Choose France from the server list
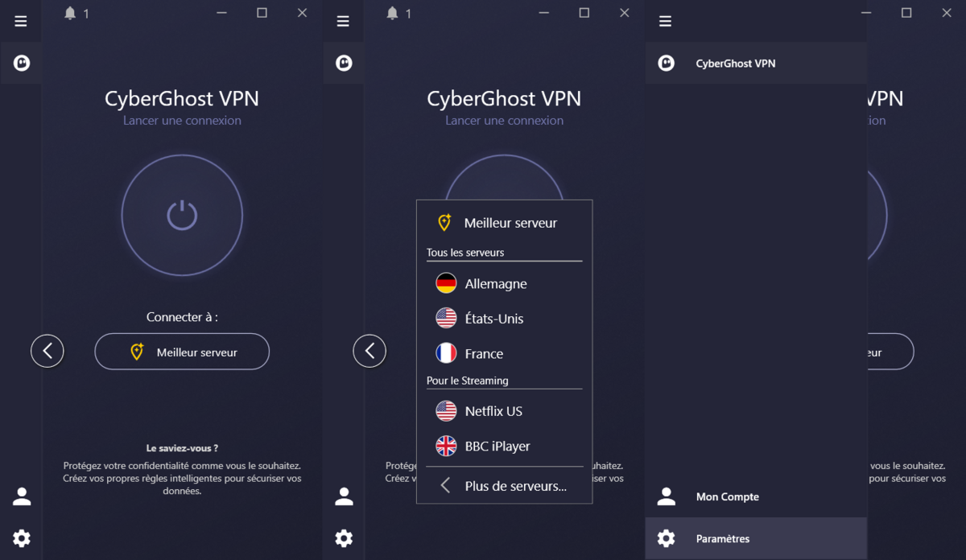The width and height of the screenshot is (966, 560). click(504, 353)
